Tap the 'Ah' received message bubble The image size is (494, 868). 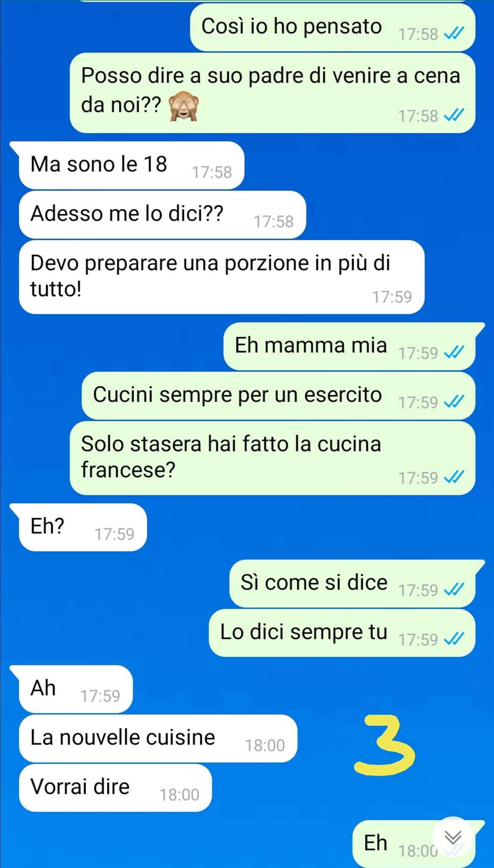click(75, 689)
